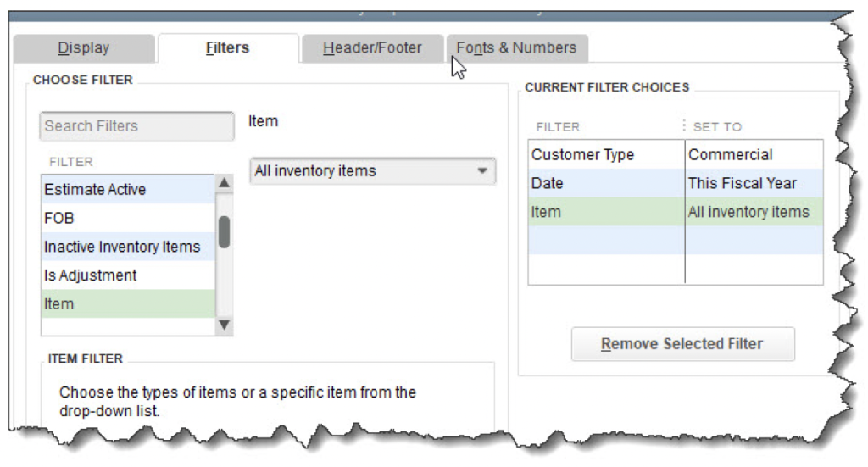
Task: Click the FILTER column header
Action: point(558,127)
